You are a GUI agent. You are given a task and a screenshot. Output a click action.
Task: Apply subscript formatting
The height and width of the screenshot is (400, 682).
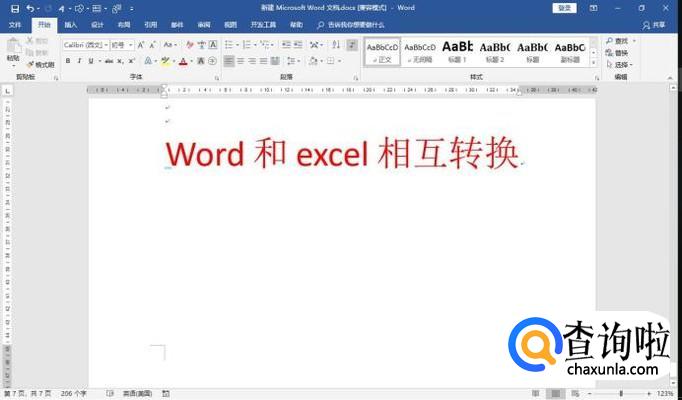pos(120,61)
